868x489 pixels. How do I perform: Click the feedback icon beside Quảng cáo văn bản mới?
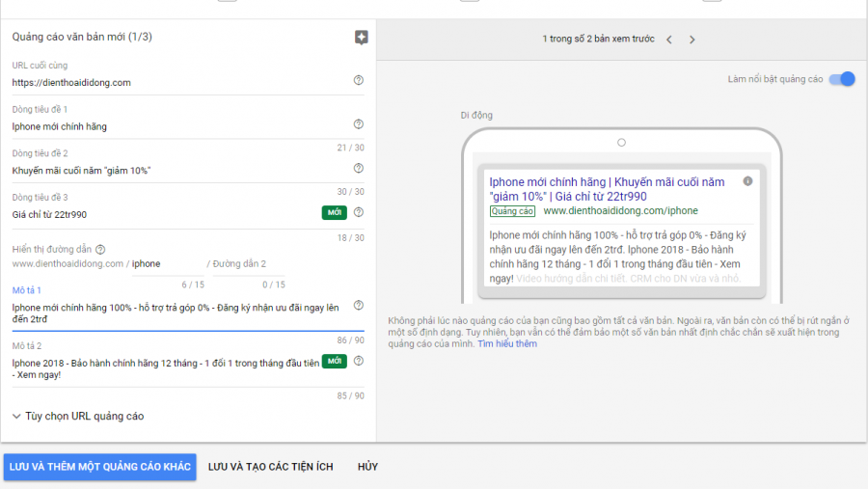click(361, 38)
